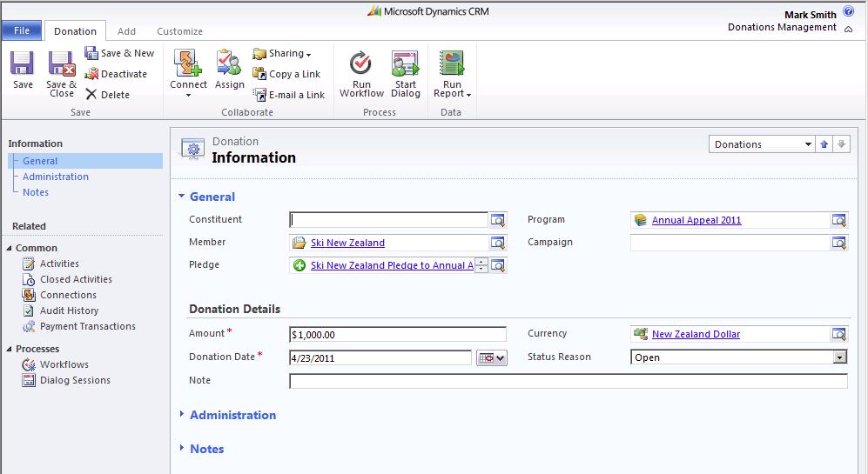Viewport: 868px width, 474px height.
Task: Open Audit History in the sidebar
Action: [60, 310]
